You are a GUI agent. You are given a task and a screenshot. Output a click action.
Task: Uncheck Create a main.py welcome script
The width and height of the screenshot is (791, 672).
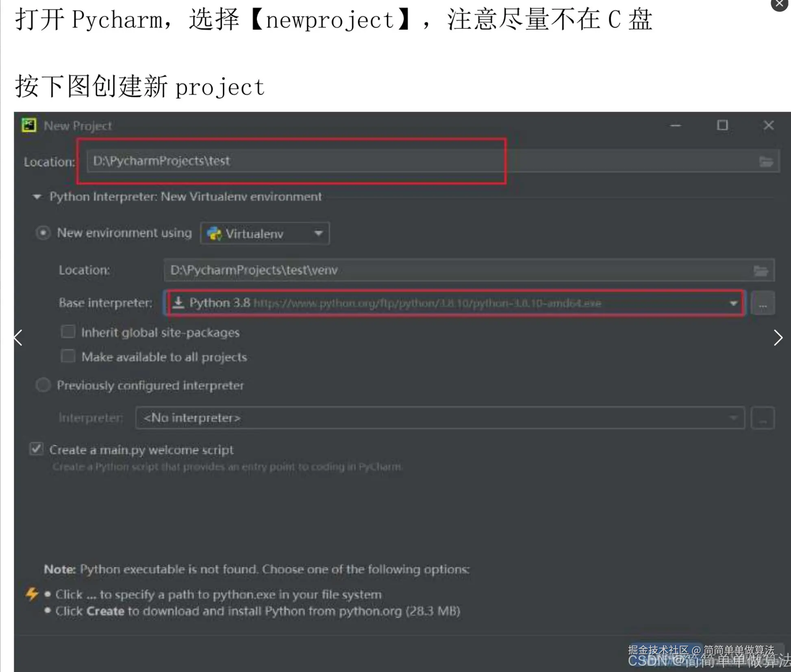(37, 449)
